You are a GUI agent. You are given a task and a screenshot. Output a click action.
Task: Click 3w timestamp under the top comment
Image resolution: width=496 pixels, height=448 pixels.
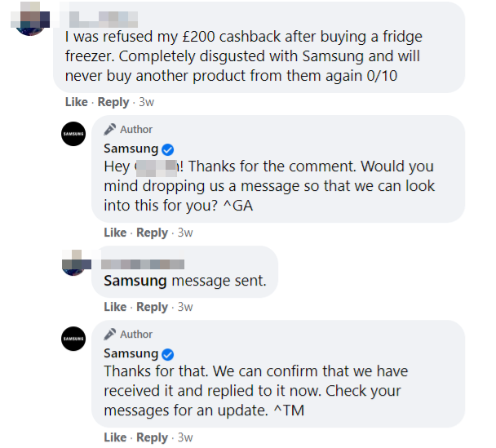pos(147,102)
